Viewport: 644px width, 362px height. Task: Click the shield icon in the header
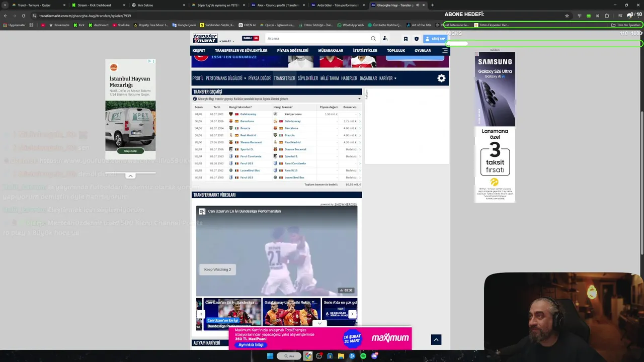[x=416, y=39]
